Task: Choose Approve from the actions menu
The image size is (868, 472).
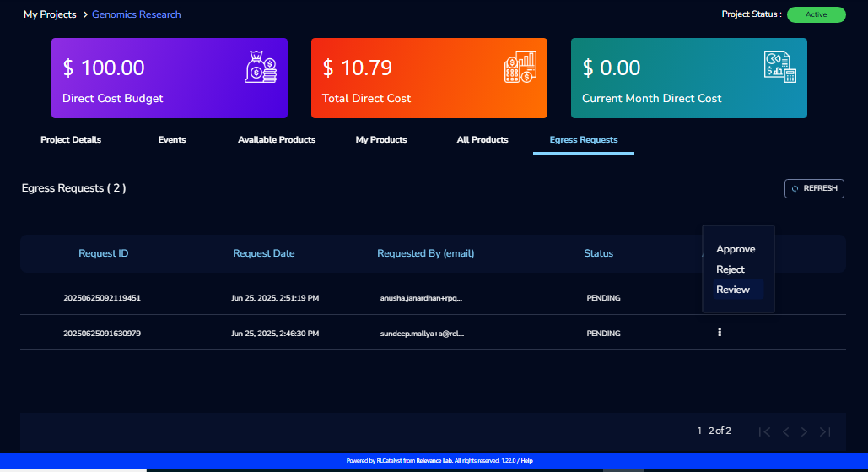Action: click(x=736, y=249)
